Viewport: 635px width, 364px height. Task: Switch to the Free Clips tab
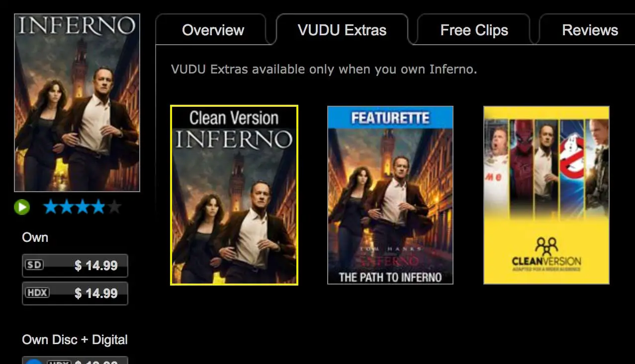[x=474, y=30]
